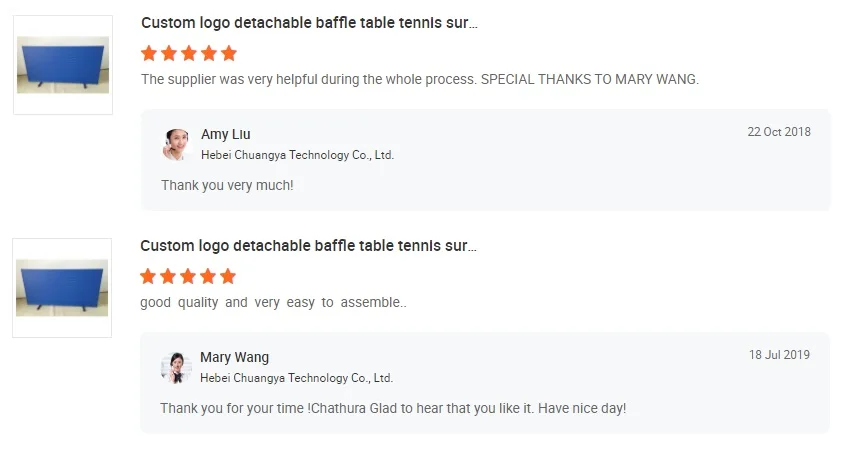The width and height of the screenshot is (845, 457).
Task: Click Mary Wang's profile avatar
Action: pos(175,367)
